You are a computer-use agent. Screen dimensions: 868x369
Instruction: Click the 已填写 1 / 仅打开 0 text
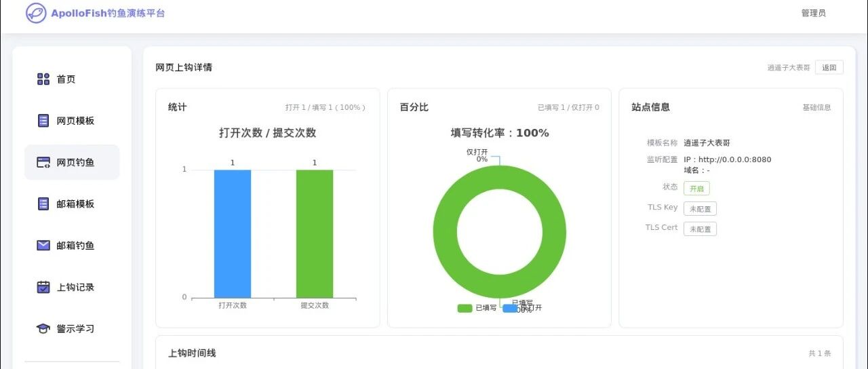click(x=568, y=107)
